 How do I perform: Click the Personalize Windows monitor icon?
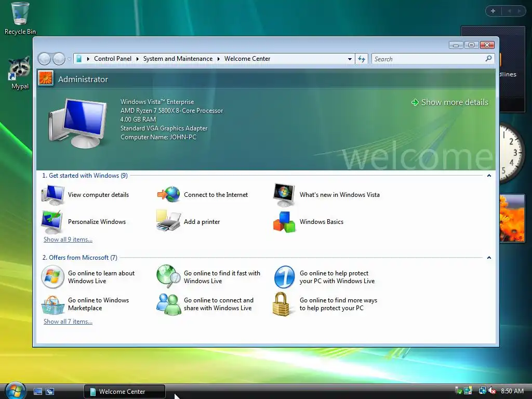(52, 222)
